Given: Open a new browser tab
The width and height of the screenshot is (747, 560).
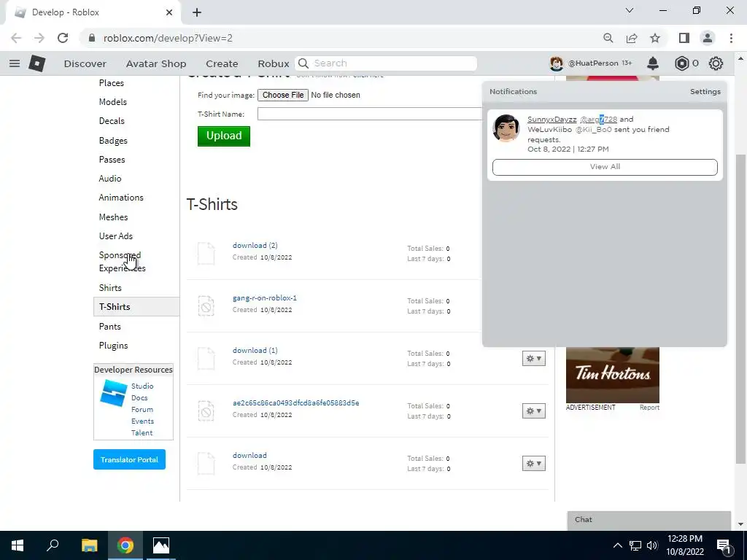Looking at the screenshot, I should [197, 12].
